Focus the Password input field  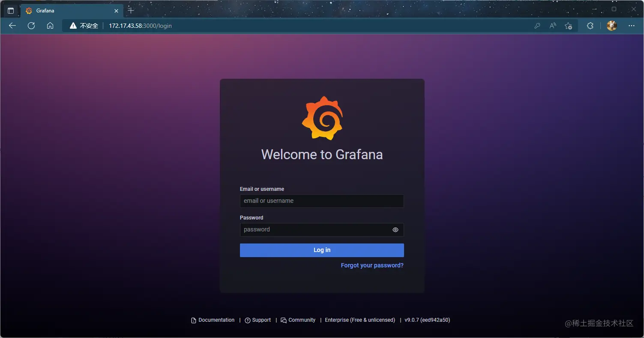coord(322,230)
